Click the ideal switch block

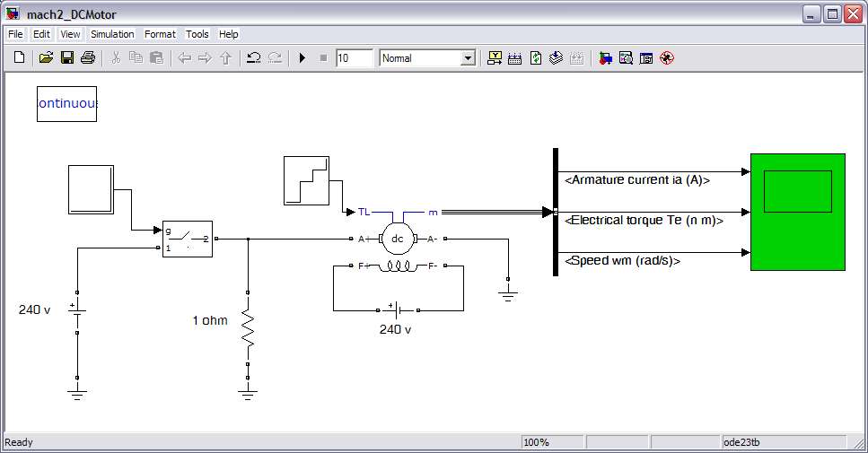pyautogui.click(x=187, y=239)
